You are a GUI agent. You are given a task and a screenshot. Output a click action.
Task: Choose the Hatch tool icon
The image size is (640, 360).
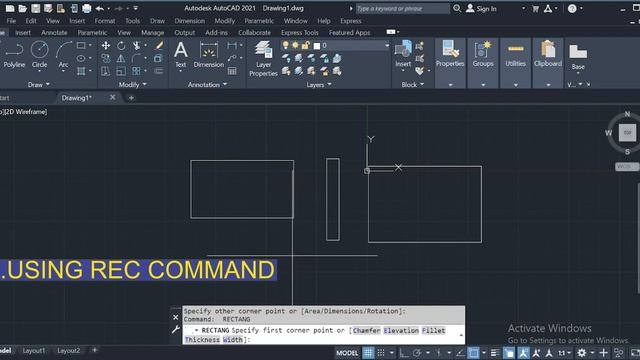(81, 71)
